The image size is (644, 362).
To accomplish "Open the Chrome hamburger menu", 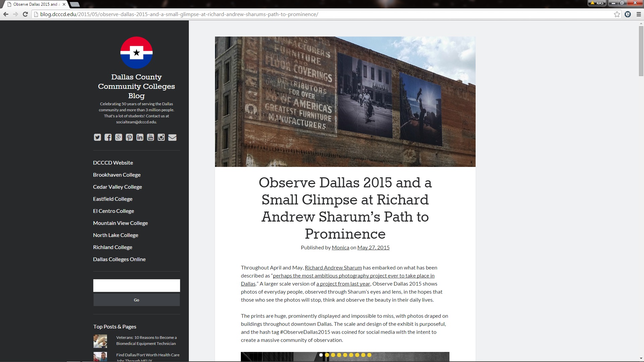I will click(x=639, y=14).
